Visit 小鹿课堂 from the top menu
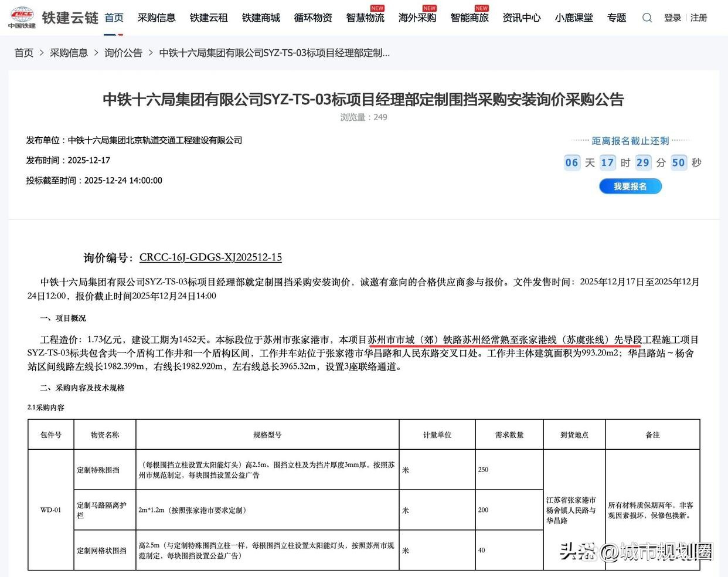 pyautogui.click(x=574, y=18)
